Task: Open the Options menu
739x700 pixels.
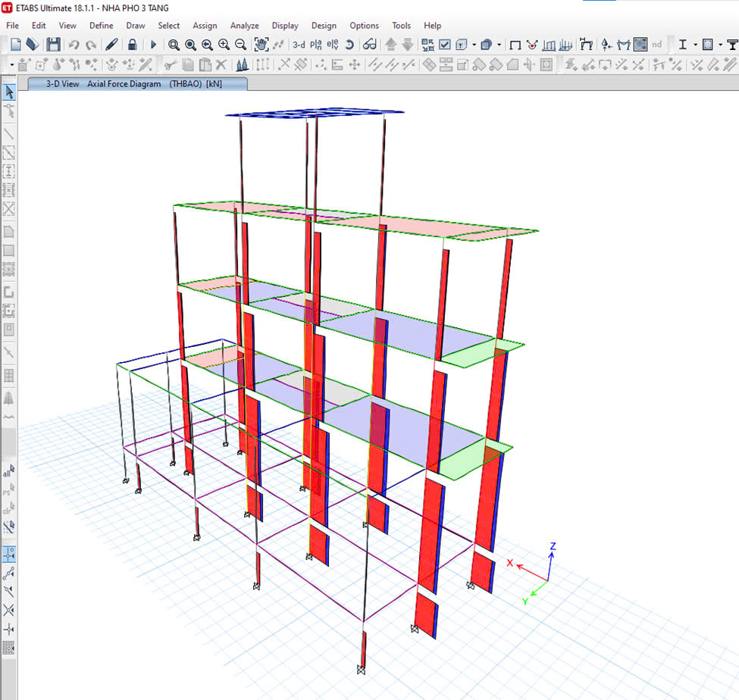Action: [x=364, y=26]
